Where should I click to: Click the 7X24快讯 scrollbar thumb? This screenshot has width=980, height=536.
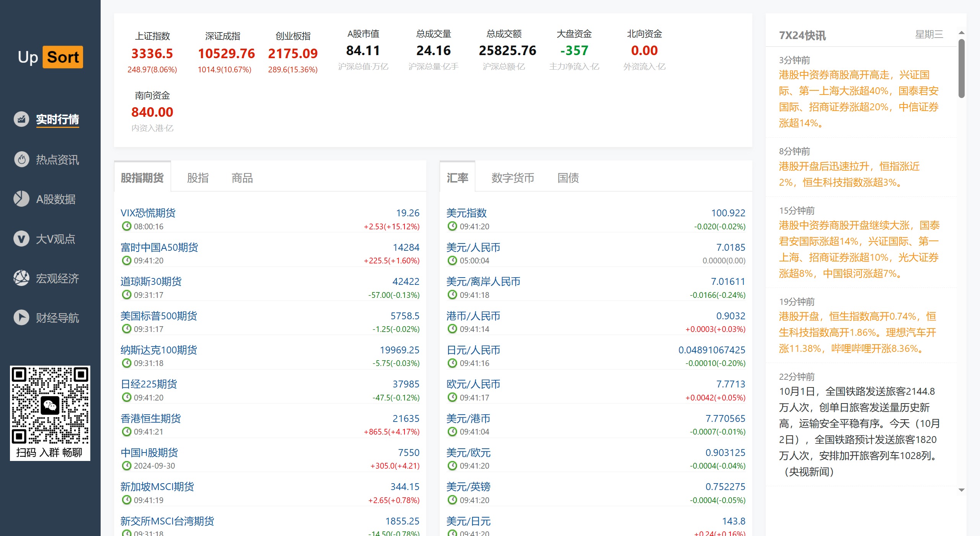click(x=962, y=69)
